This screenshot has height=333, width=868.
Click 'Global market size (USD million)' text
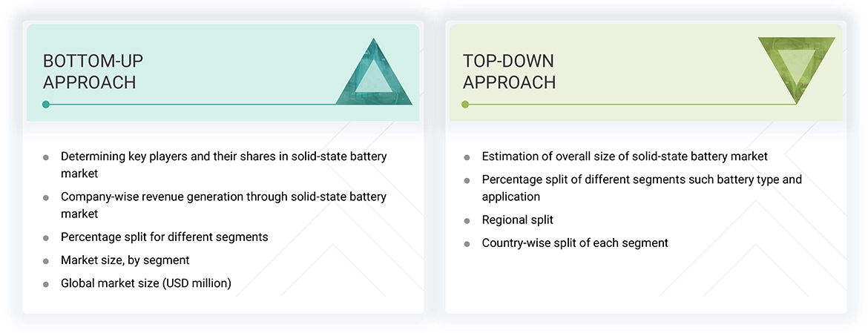(146, 283)
